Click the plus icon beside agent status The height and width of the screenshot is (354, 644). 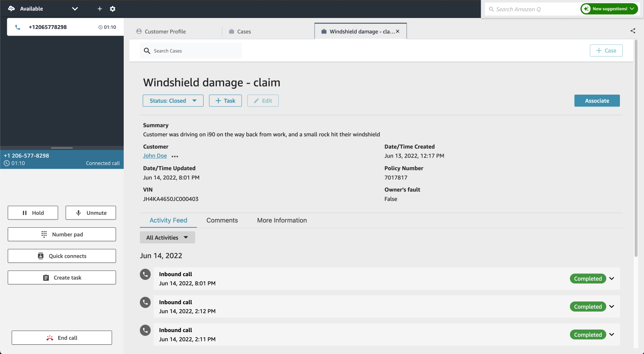pyautogui.click(x=100, y=9)
